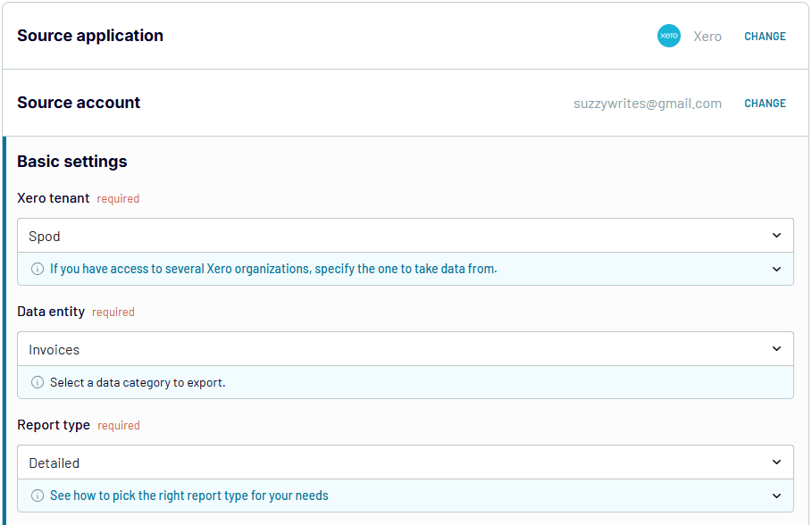Viewport: 812px width, 525px height.
Task: Open the Xero tenant dropdown showing Spod
Action: click(x=405, y=236)
